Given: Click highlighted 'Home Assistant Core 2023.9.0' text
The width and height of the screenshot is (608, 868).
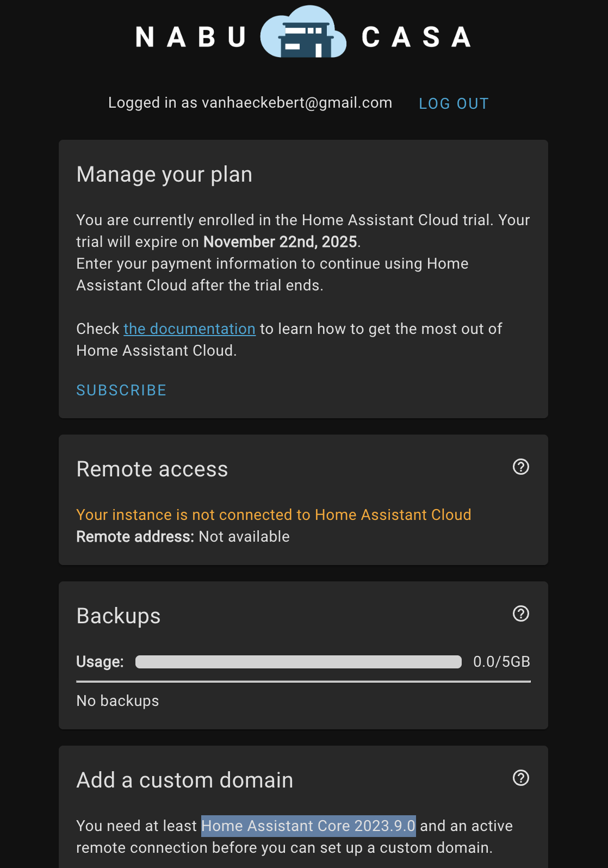Looking at the screenshot, I should pyautogui.click(x=308, y=826).
